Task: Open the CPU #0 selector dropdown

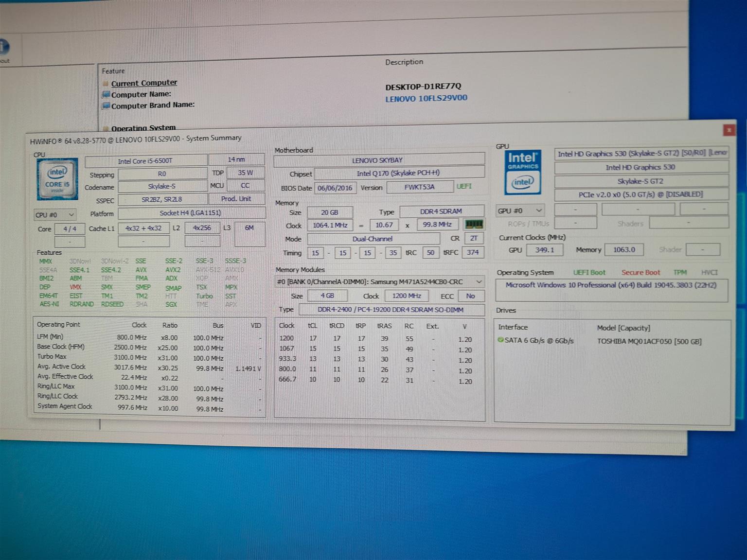Action: (x=54, y=215)
